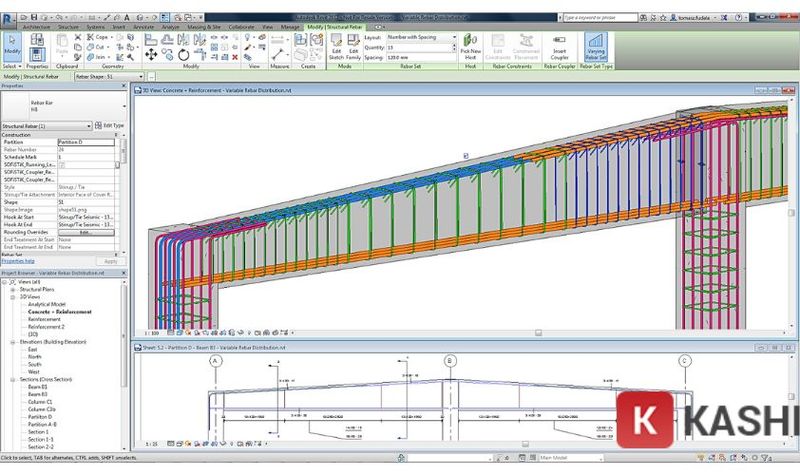
Task: Click the Insert Coupler tool
Action: pyautogui.click(x=559, y=47)
